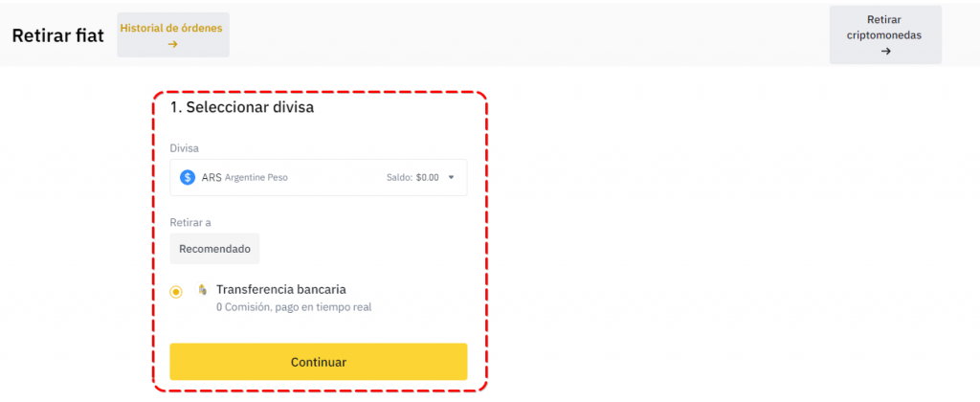This screenshot has width=980, height=402.
Task: Click the Retirar fiat page title
Action: pos(57,35)
